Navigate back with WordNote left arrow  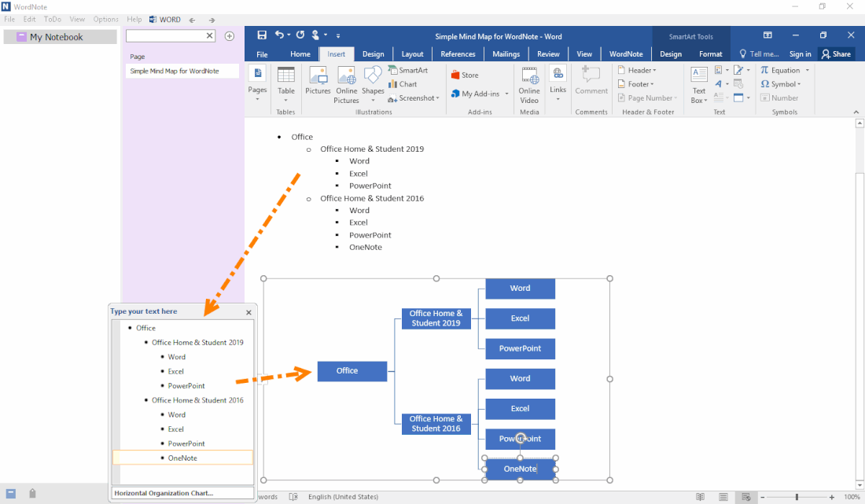pyautogui.click(x=192, y=20)
